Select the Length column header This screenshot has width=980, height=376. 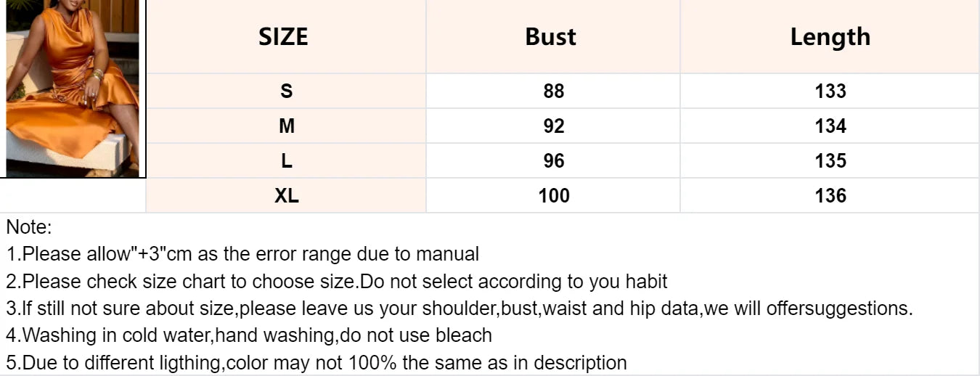(830, 36)
